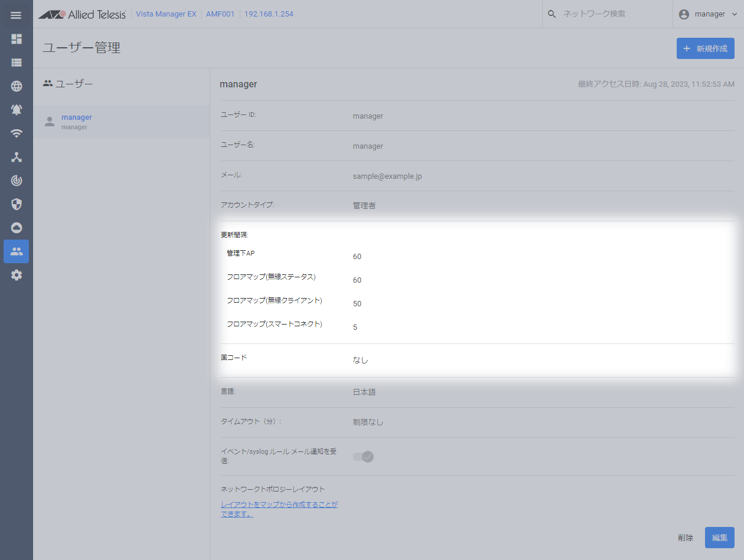Open the hamburger navigation menu

pyautogui.click(x=16, y=15)
